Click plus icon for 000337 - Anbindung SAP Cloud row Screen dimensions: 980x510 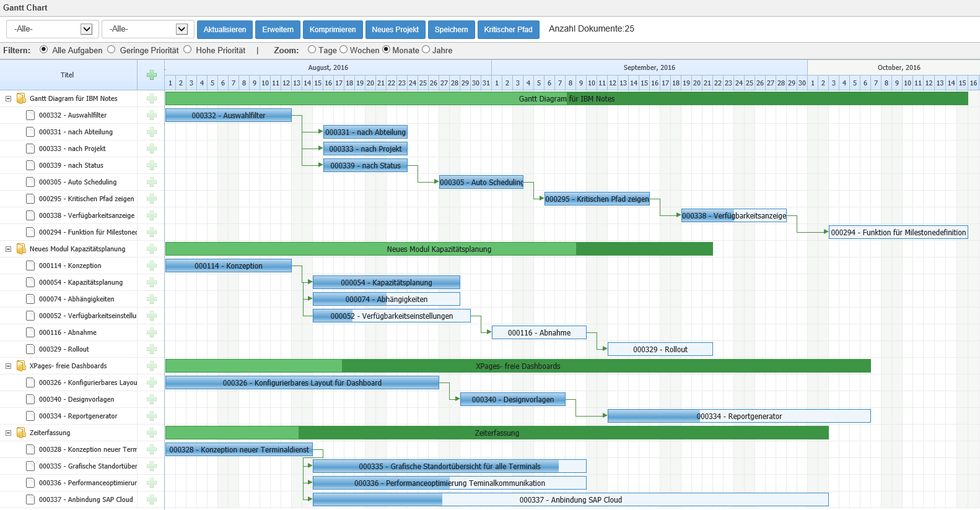pyautogui.click(x=152, y=499)
